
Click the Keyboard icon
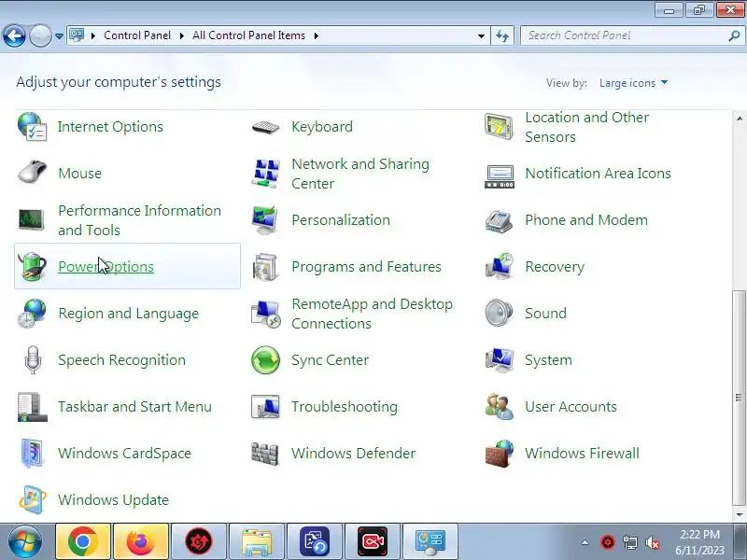click(265, 127)
